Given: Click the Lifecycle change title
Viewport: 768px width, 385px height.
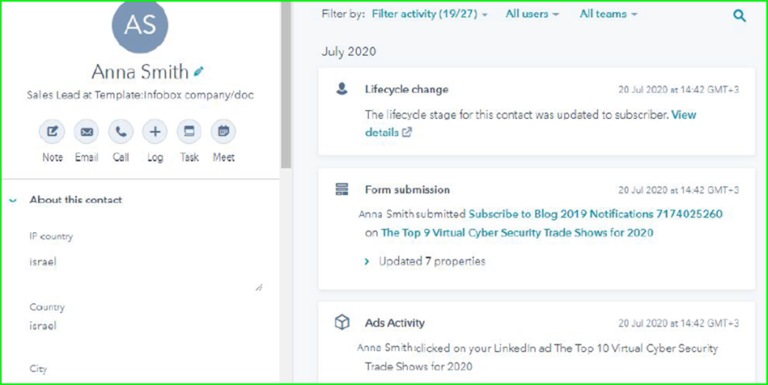Looking at the screenshot, I should pyautogui.click(x=407, y=90).
